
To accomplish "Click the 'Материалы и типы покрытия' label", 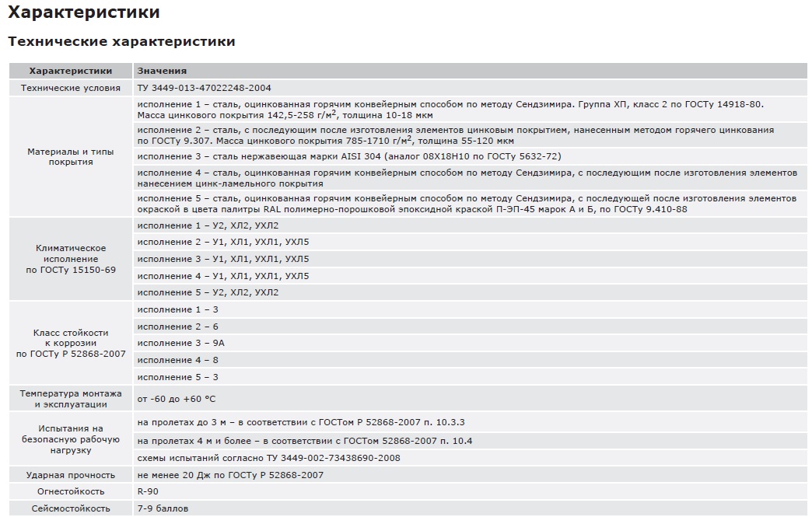I will coord(71,157).
